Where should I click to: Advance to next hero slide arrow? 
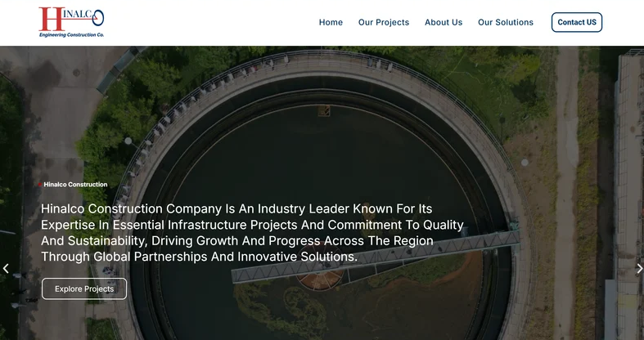639,269
